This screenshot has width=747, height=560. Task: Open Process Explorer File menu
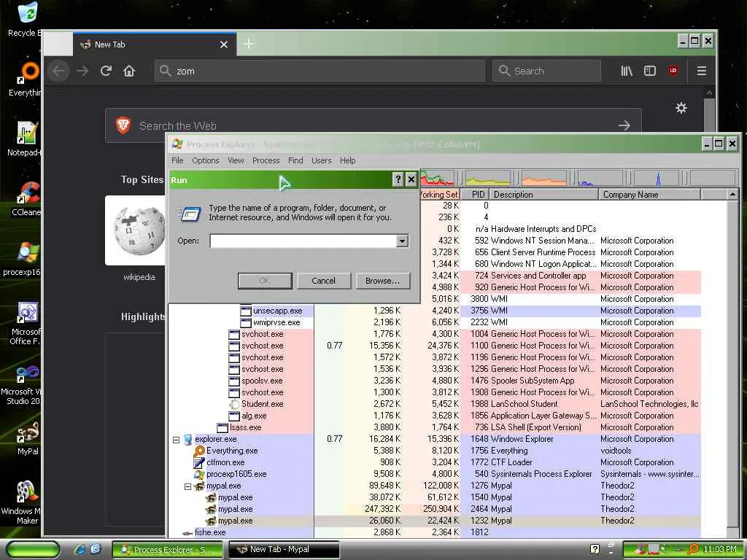[x=177, y=160]
